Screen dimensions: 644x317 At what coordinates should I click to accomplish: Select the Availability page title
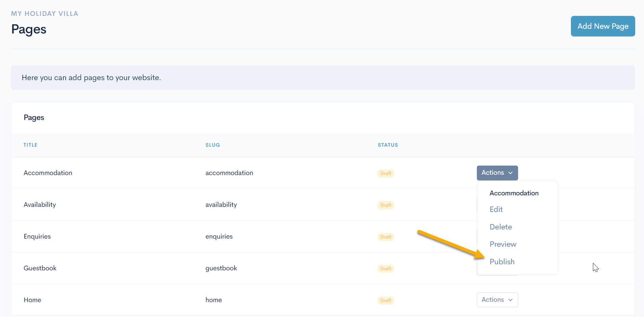[x=40, y=204]
